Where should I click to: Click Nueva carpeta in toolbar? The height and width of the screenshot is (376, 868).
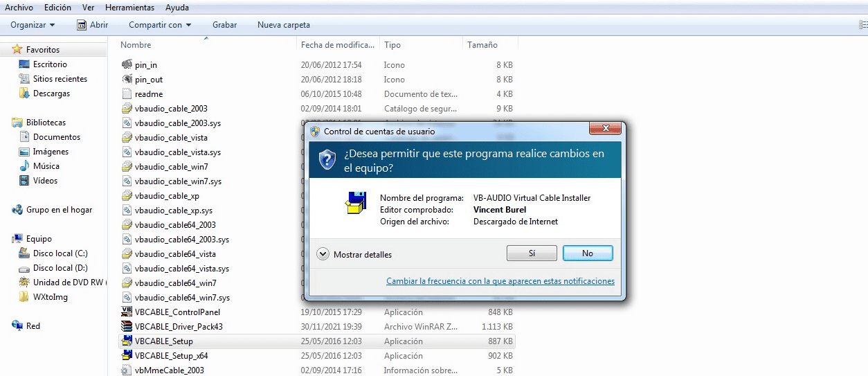pos(284,25)
